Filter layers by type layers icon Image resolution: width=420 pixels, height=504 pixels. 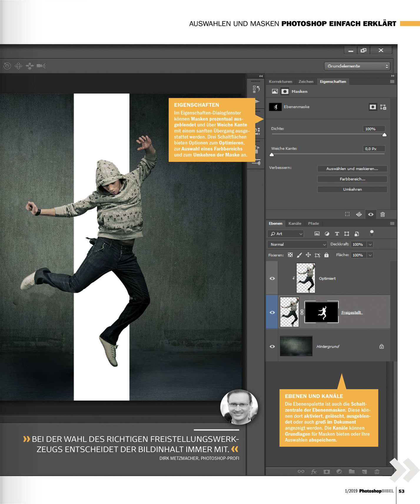337,234
